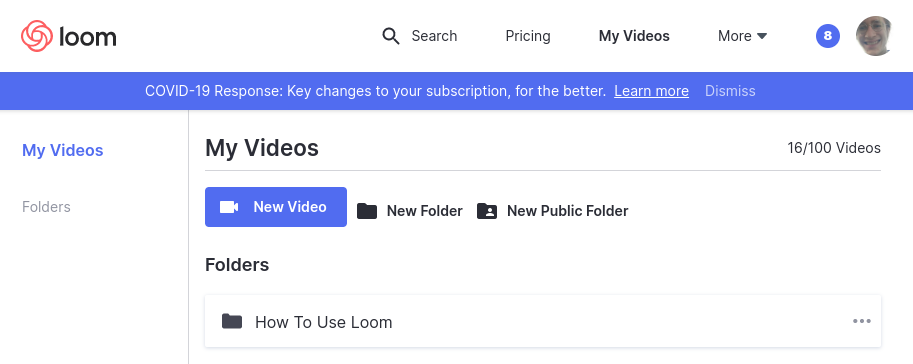
Task: Dismiss the COVID-19 Response banner
Action: coord(730,91)
